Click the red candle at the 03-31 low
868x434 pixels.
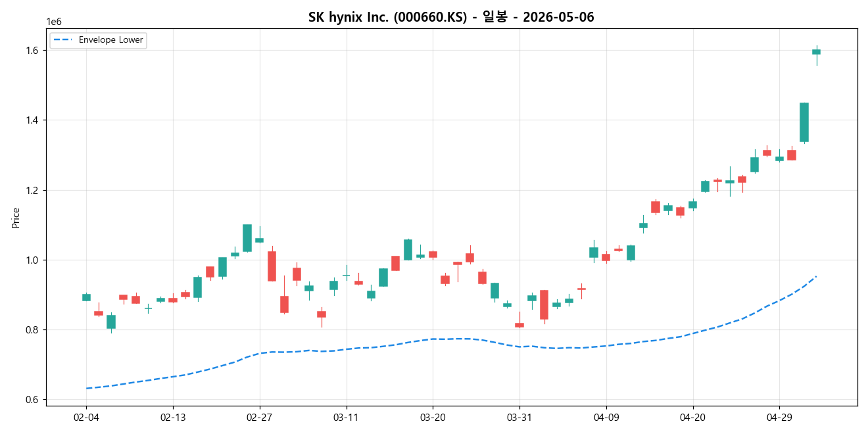tap(519, 325)
